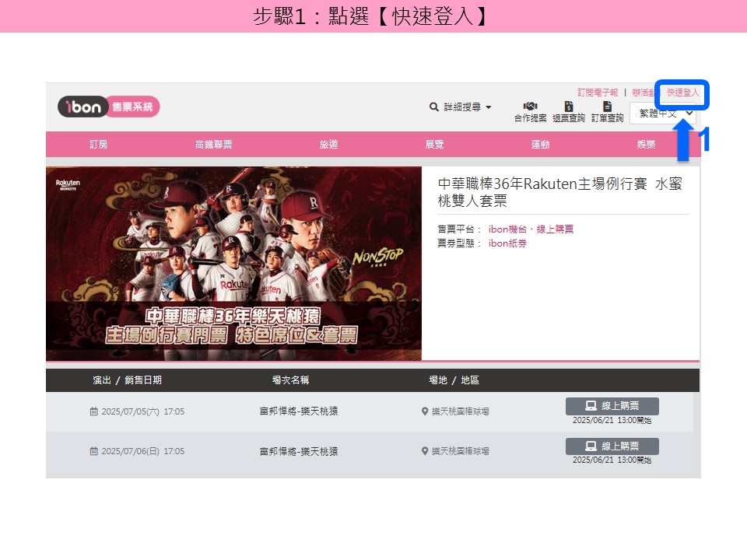The height and width of the screenshot is (560, 747).
Task: Click the date 2025/07/06(日) 17:05
Action: [x=143, y=451]
